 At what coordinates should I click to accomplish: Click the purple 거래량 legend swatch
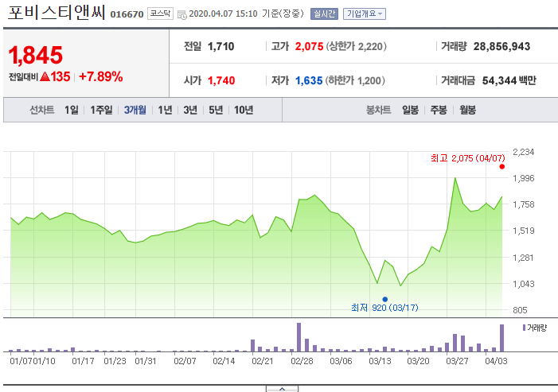pyautogui.click(x=525, y=328)
